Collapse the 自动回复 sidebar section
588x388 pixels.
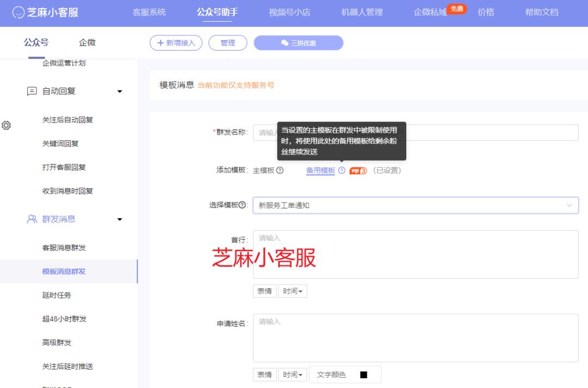[x=119, y=91]
